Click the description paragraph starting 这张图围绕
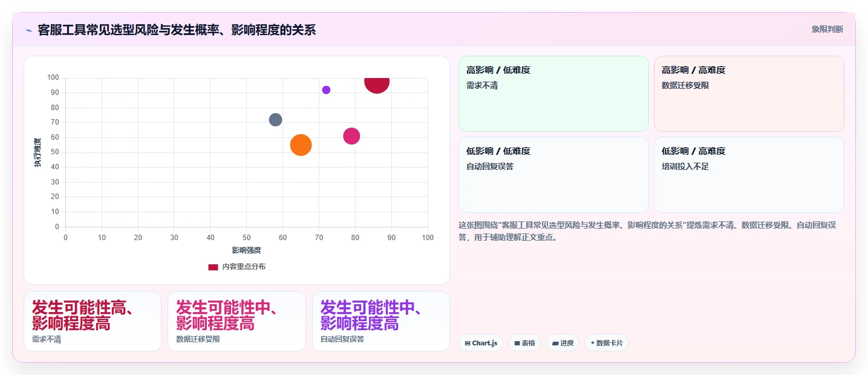Screen dimensions: 868x375 pyautogui.click(x=647, y=231)
